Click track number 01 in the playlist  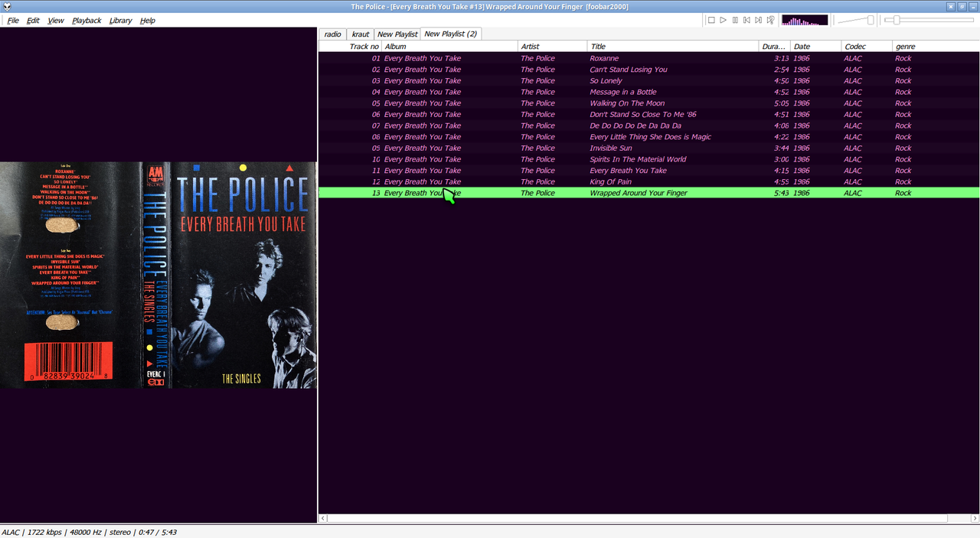pyautogui.click(x=376, y=58)
